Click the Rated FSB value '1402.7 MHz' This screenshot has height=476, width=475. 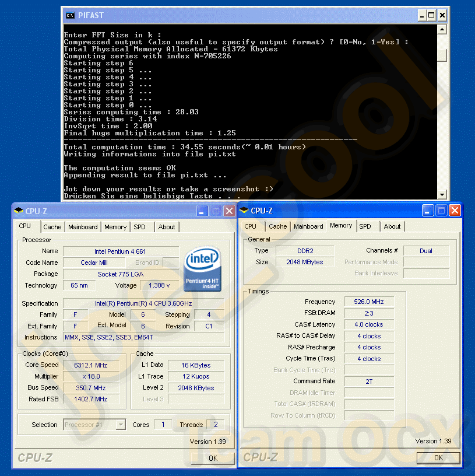point(91,399)
